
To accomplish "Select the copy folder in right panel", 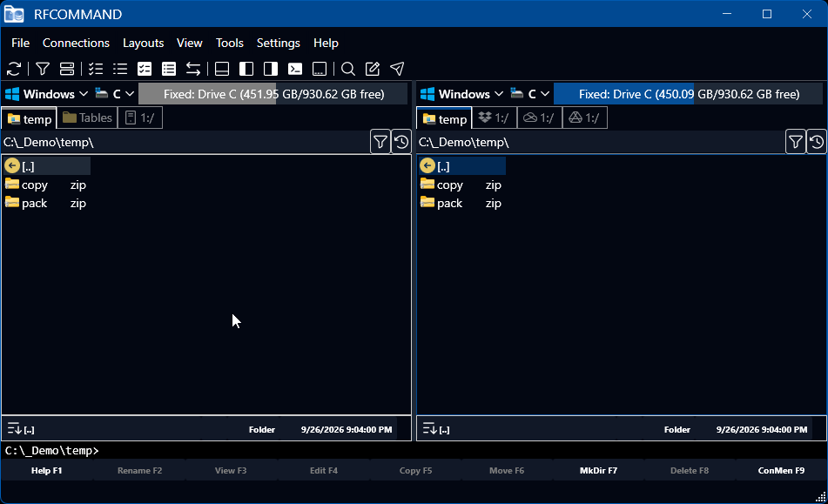I will point(462,185).
